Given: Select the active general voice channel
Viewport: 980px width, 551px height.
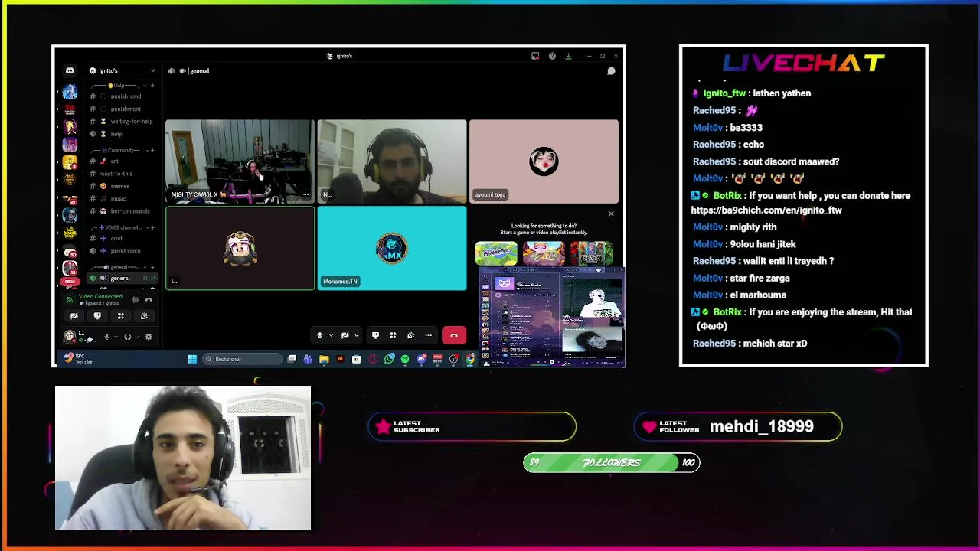Looking at the screenshot, I should click(x=122, y=278).
